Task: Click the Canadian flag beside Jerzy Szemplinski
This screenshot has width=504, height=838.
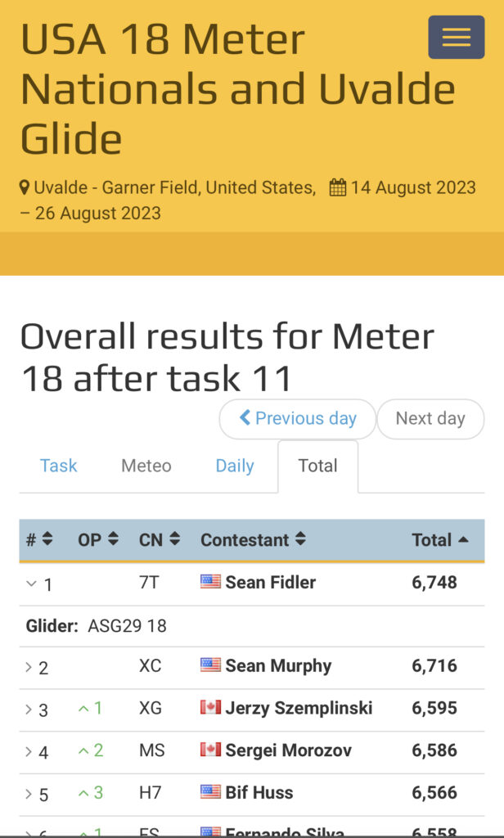Action: click(210, 707)
